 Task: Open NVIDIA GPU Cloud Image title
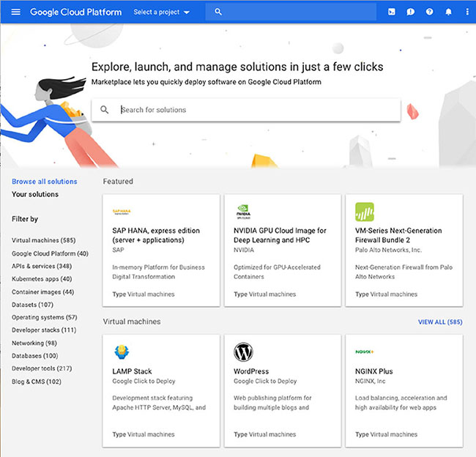pos(280,235)
